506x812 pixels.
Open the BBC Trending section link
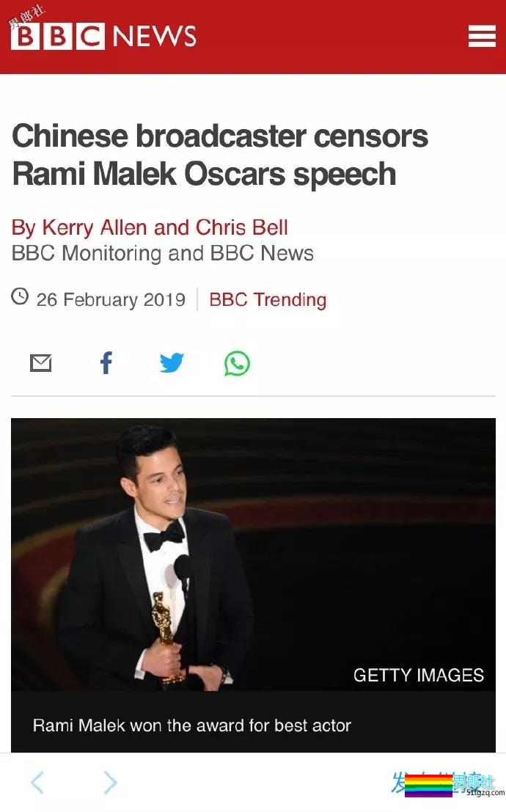[268, 299]
